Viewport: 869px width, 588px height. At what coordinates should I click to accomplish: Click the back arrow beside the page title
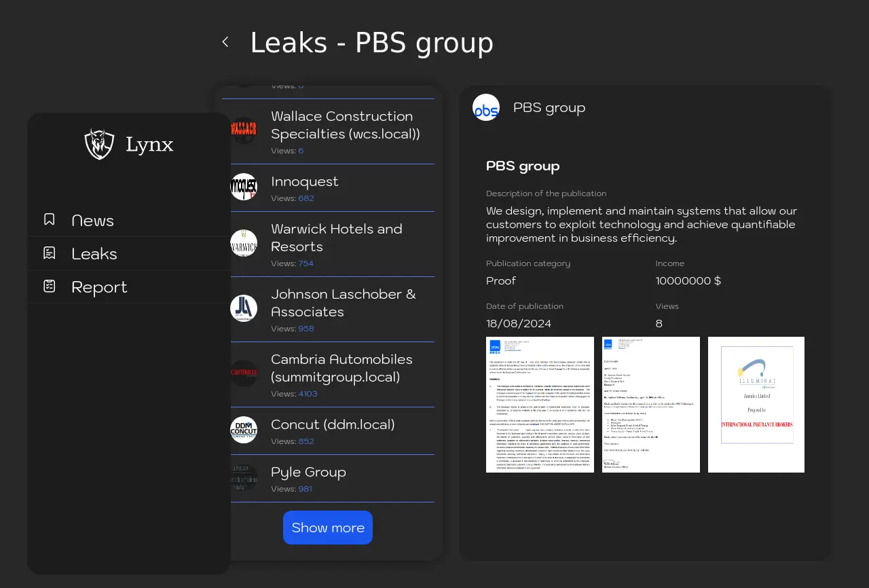point(225,42)
